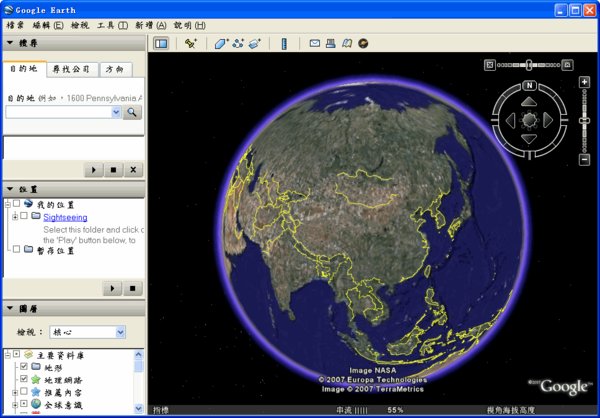
Task: Click the add placemark pushpin icon
Action: click(x=191, y=44)
